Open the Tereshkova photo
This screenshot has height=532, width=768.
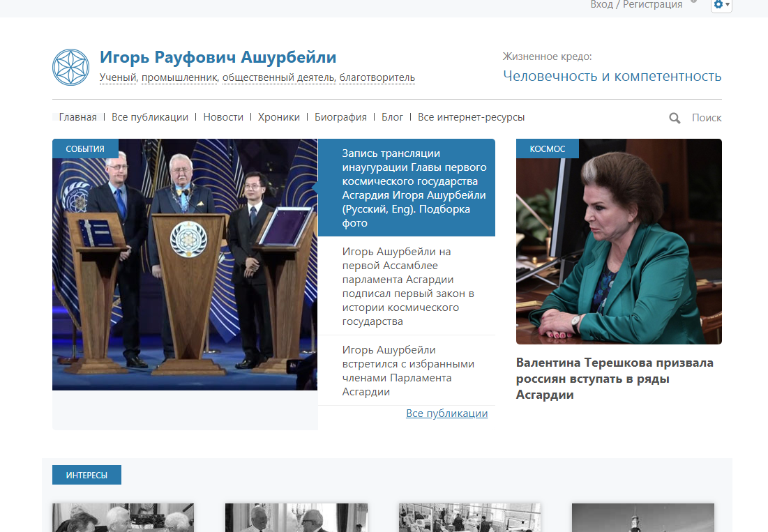[619, 241]
